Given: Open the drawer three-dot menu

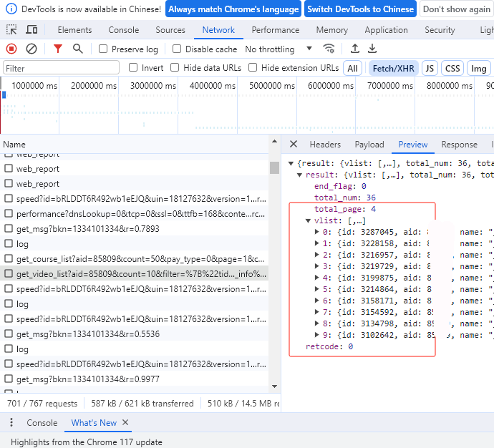Looking at the screenshot, I should (11, 422).
